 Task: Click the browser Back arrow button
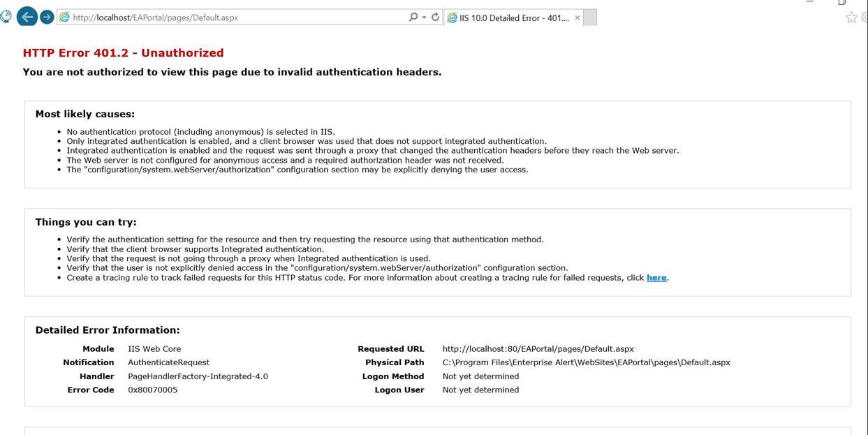pos(27,17)
